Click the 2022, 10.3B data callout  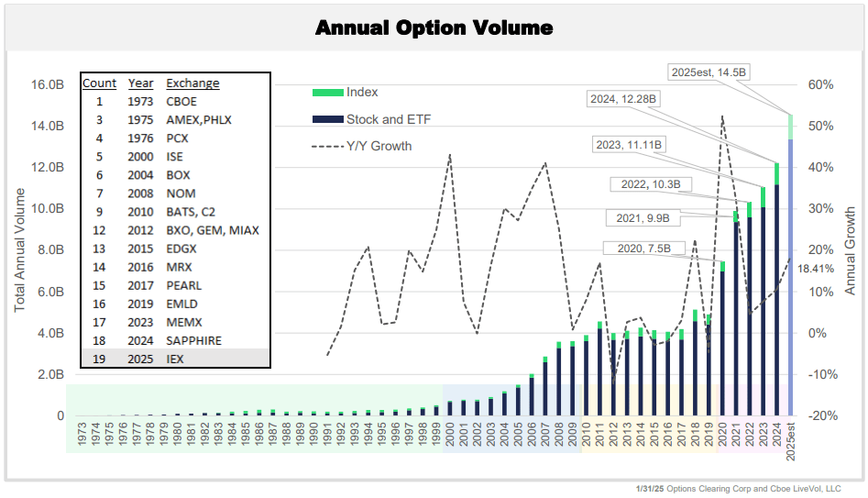tap(649, 184)
